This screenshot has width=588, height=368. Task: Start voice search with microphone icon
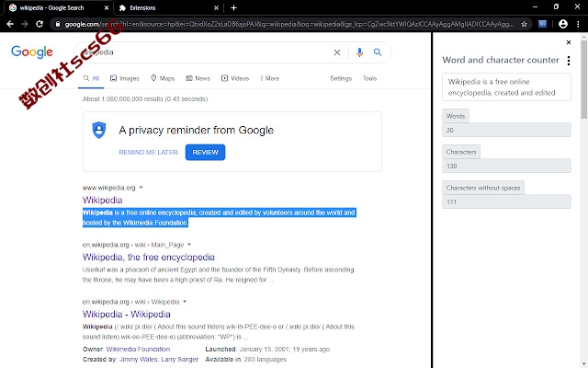click(359, 52)
